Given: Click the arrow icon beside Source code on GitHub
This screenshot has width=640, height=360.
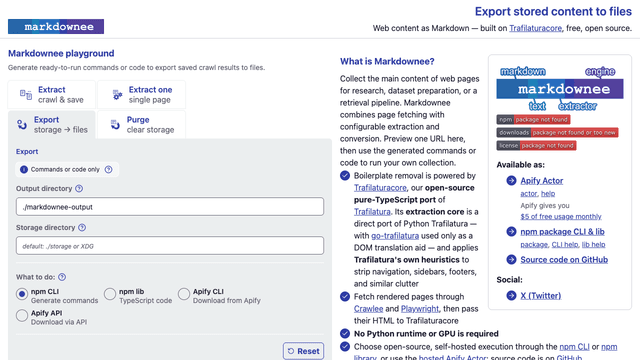Looking at the screenshot, I should point(511,260).
